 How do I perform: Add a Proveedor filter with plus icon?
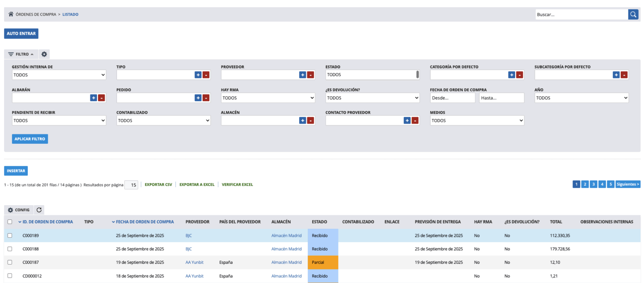coord(302,75)
